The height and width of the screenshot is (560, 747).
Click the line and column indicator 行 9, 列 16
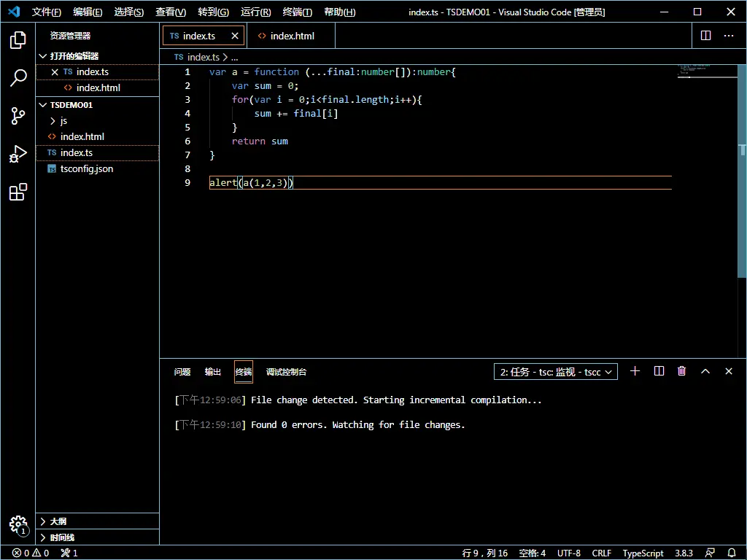click(484, 553)
